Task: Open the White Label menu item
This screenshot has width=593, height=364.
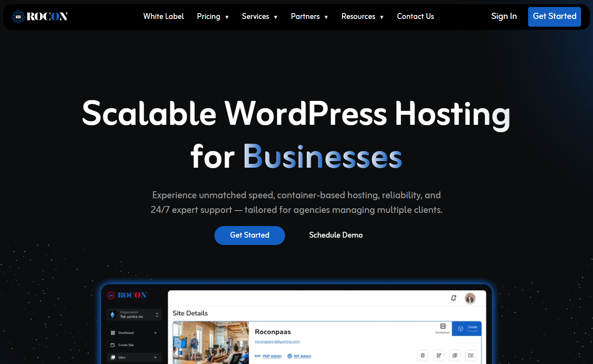Action: [163, 17]
